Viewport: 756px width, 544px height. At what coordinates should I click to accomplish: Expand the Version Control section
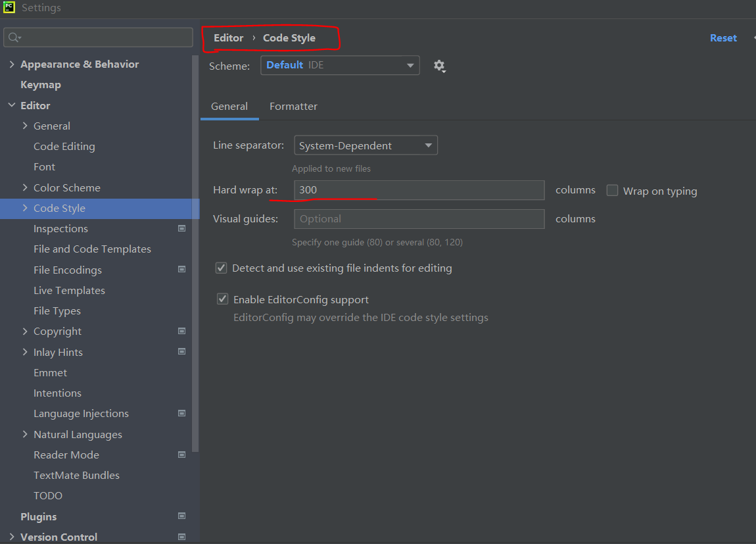12,536
